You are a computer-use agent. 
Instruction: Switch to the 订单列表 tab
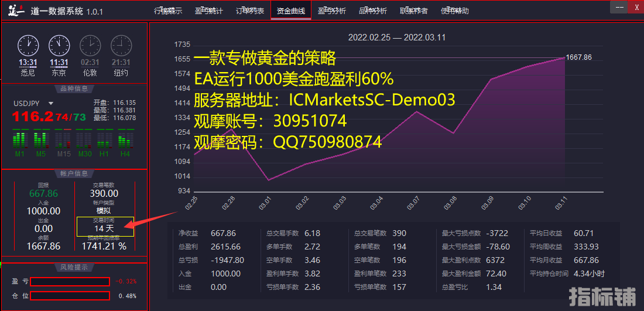point(250,11)
